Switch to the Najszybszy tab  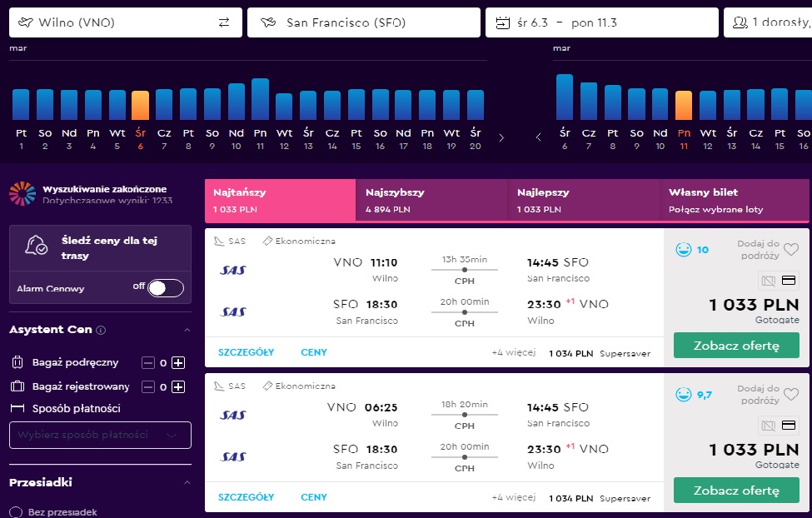tap(432, 201)
